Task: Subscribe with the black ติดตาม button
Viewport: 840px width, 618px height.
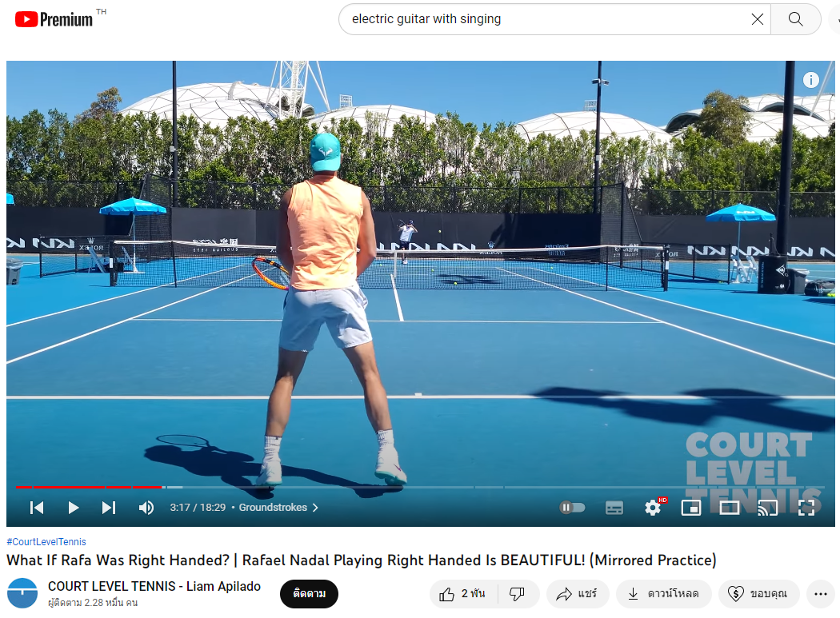Action: [309, 593]
